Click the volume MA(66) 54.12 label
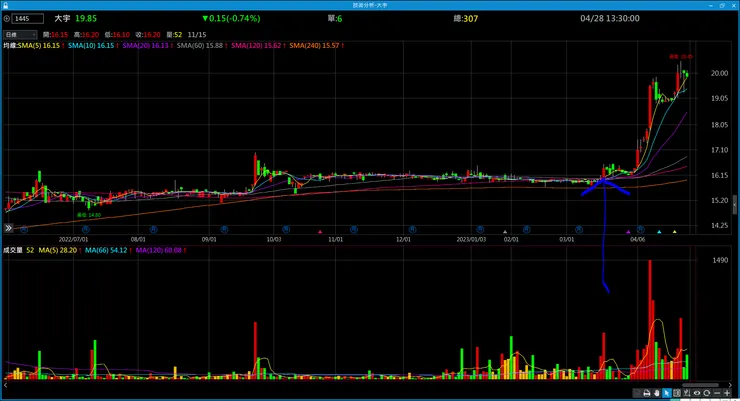 tap(108, 250)
